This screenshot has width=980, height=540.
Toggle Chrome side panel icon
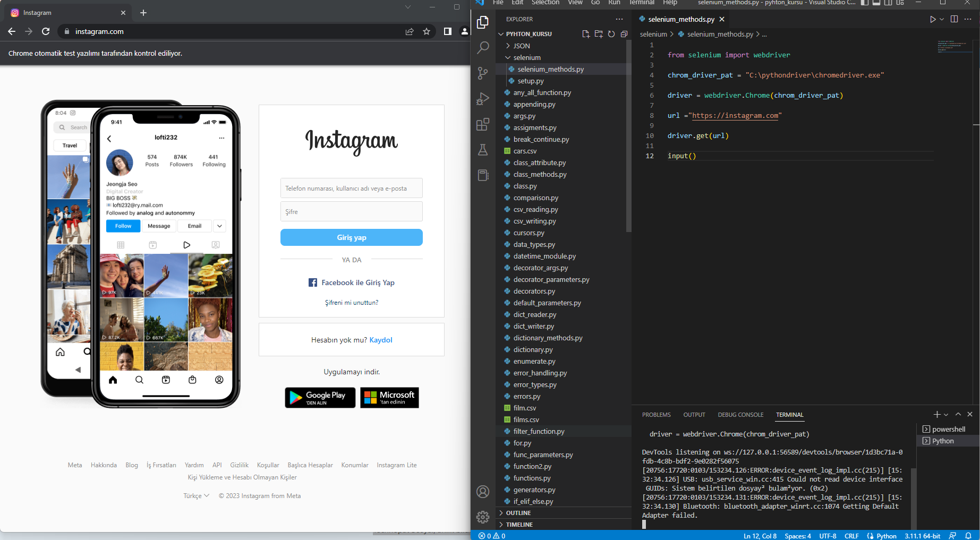tap(448, 31)
